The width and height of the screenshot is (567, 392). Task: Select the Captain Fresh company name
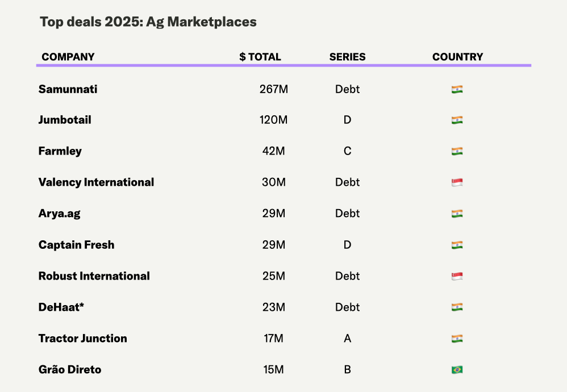tap(76, 245)
